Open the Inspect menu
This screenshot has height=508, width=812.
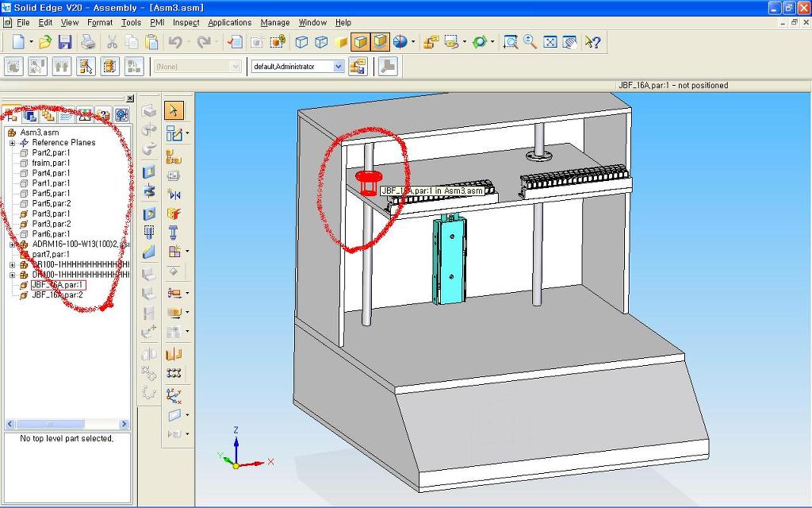pos(186,22)
